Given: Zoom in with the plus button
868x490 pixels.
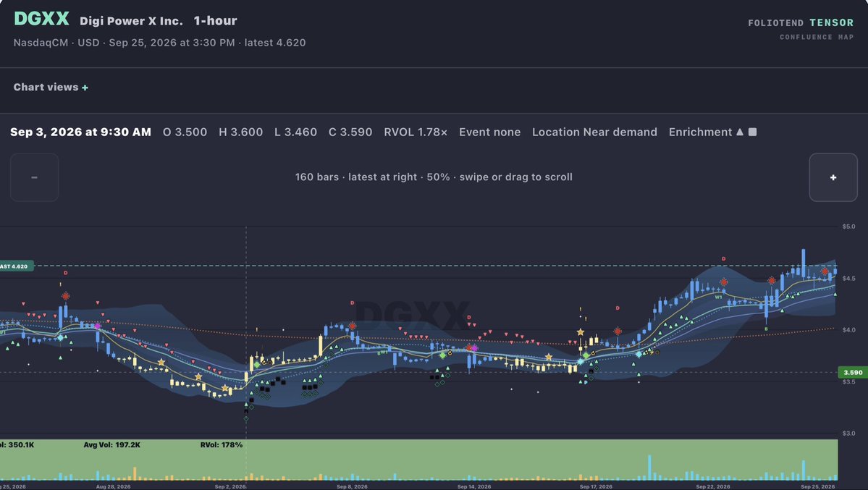Looking at the screenshot, I should (833, 177).
